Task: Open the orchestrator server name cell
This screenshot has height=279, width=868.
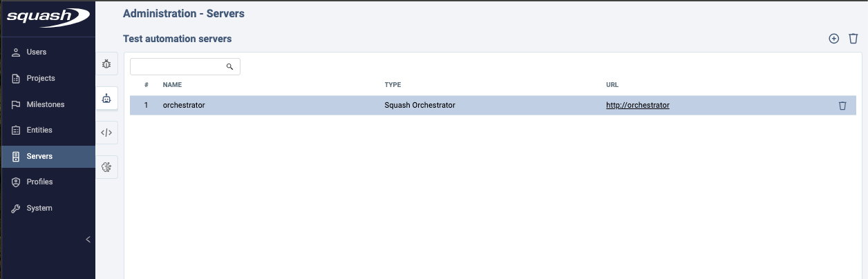Action: click(184, 106)
